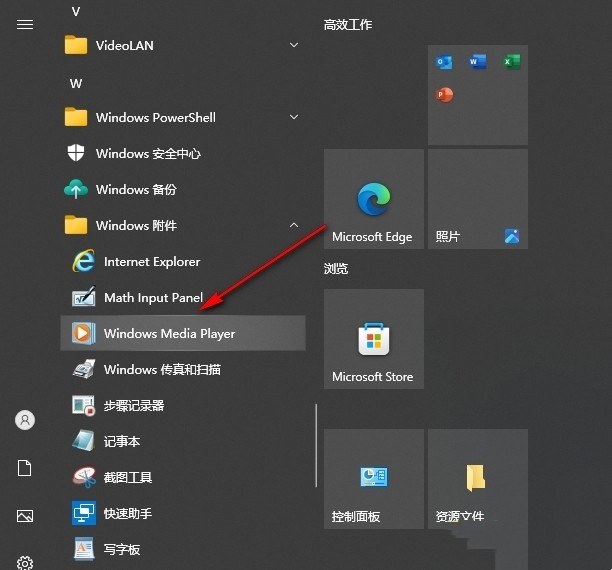
Task: Open Windows Media Player from the app list
Action: click(x=169, y=333)
